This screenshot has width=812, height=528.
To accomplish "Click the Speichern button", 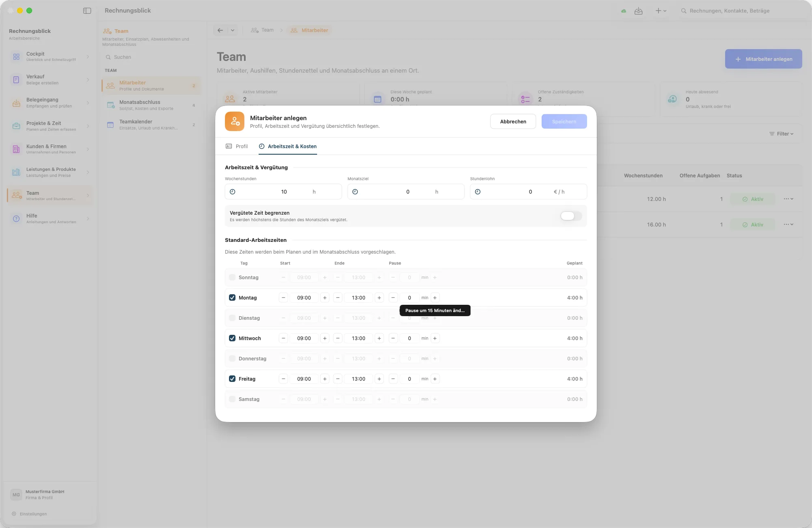I will coord(564,121).
